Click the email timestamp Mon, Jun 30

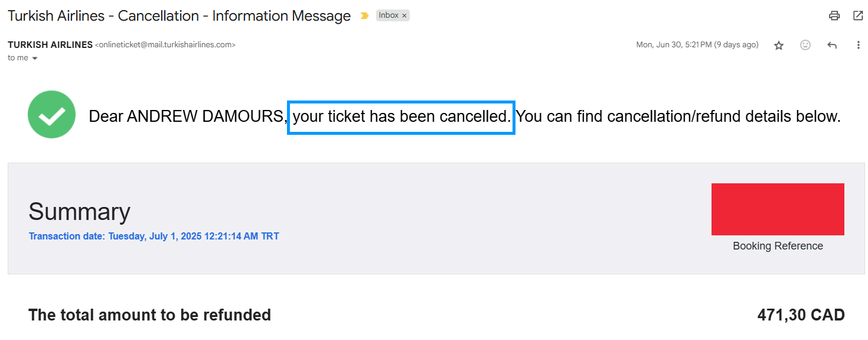tap(697, 45)
